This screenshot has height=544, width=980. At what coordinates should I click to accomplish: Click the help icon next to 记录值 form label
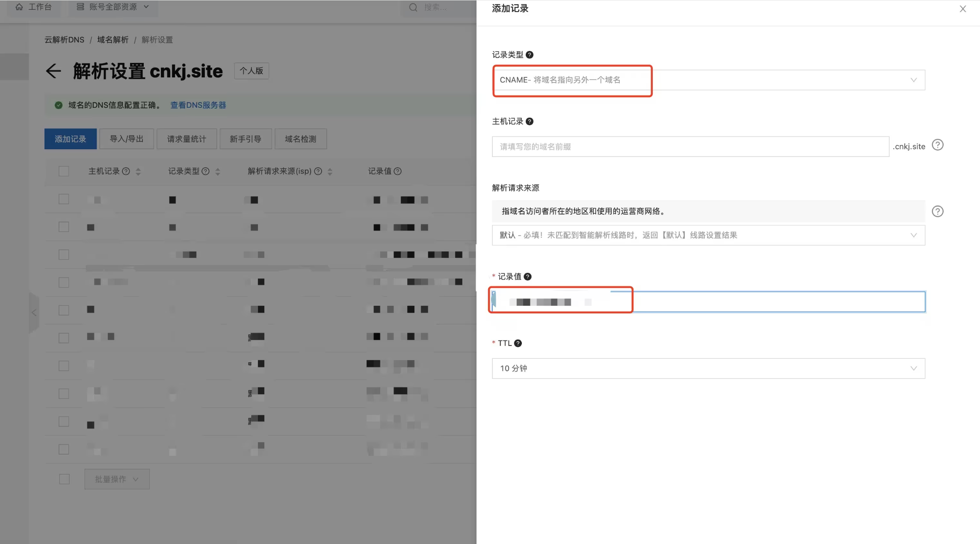[x=528, y=277]
